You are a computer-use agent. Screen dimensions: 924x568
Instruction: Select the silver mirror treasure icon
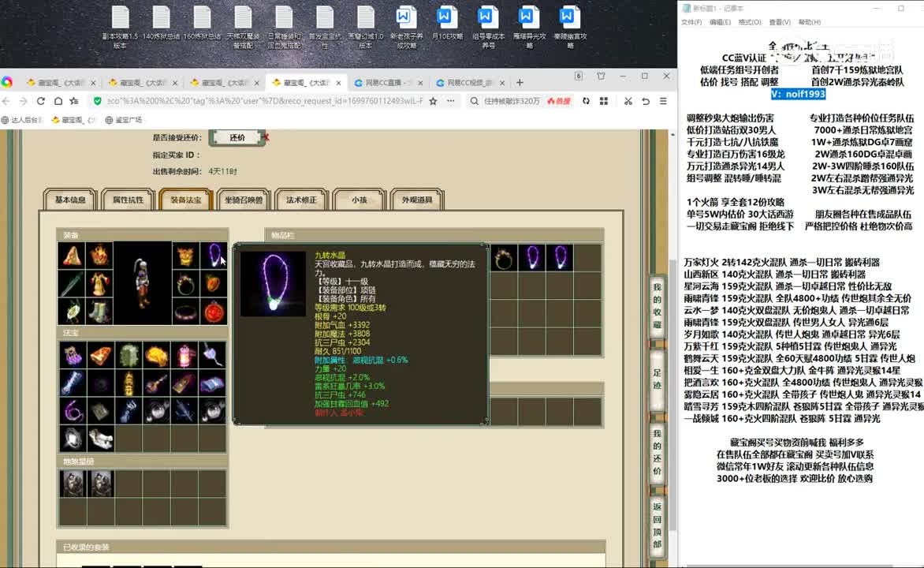coord(73,439)
